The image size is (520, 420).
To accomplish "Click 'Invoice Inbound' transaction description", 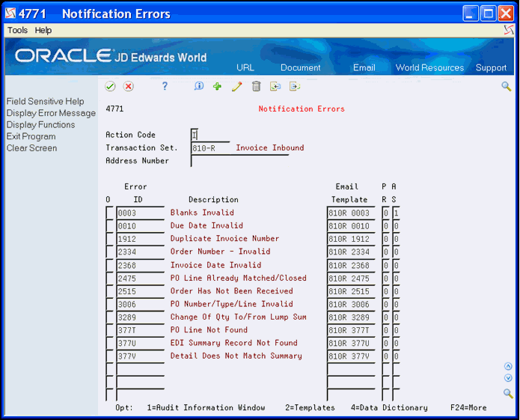I will coord(270,147).
